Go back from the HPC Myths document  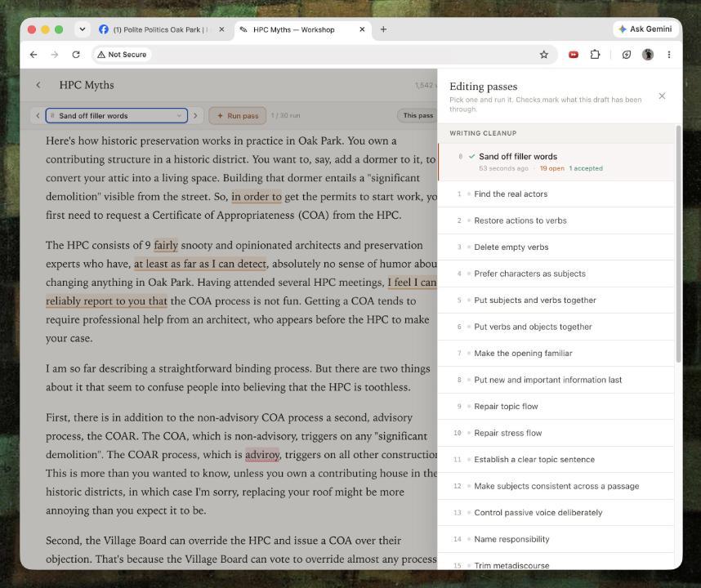click(38, 85)
